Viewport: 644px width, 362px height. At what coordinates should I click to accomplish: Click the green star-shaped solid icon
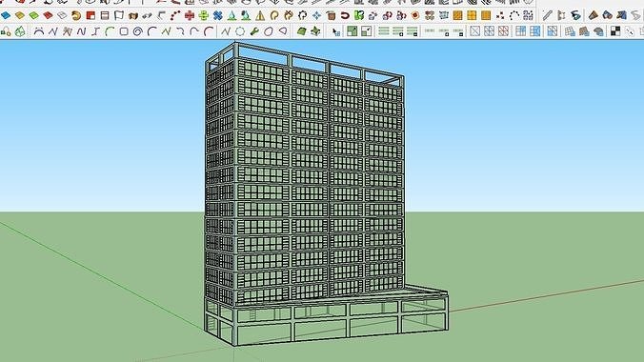point(315,31)
